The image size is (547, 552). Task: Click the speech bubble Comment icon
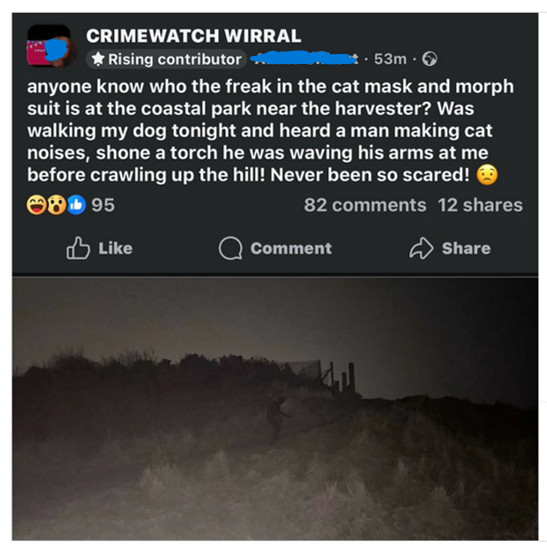(x=231, y=249)
